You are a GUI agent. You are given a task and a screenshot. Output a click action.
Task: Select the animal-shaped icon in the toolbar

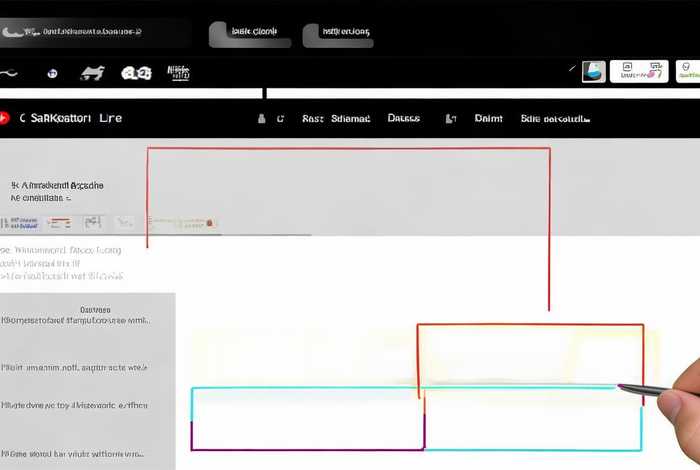[92, 73]
